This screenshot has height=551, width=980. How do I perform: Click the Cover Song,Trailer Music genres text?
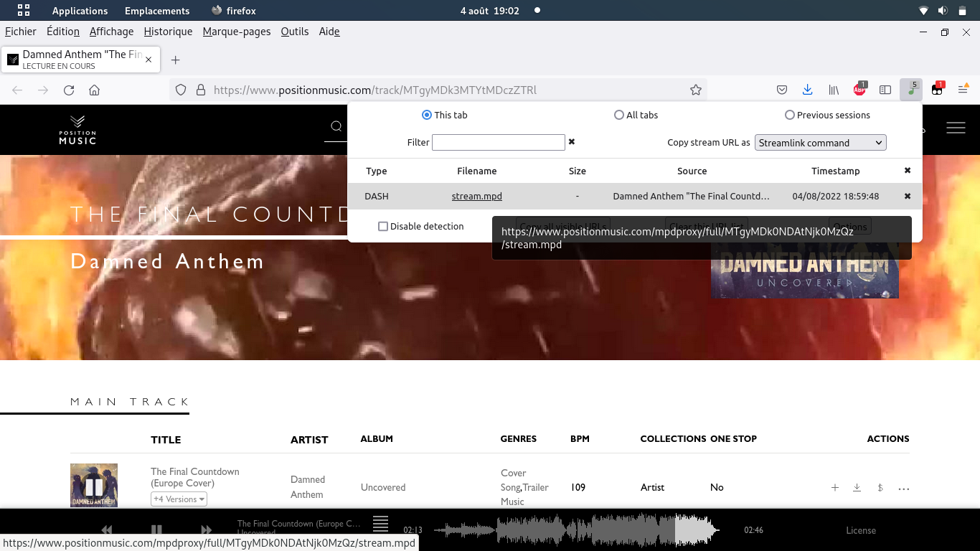click(x=524, y=487)
